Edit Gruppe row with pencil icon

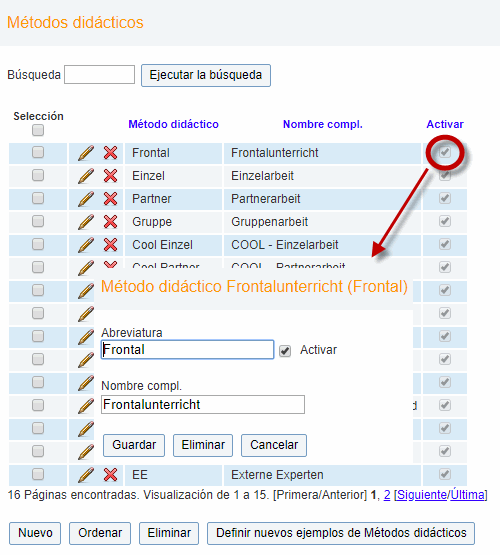[x=86, y=222]
